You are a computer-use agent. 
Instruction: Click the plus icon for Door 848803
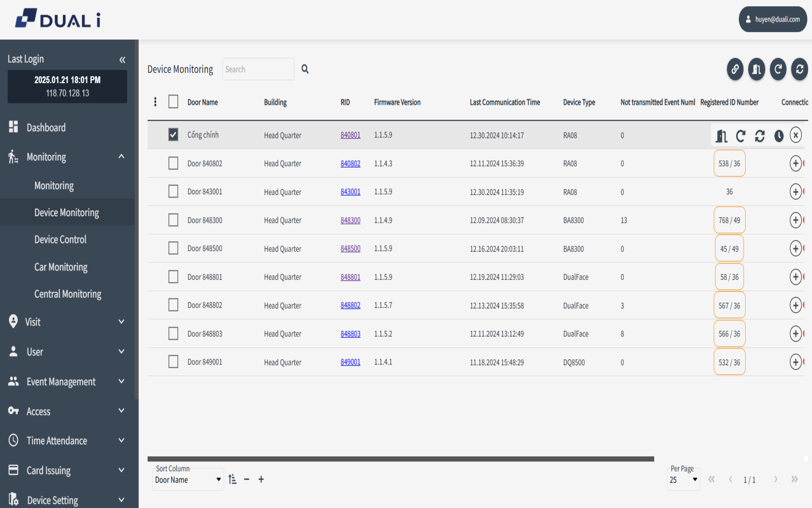[796, 334]
